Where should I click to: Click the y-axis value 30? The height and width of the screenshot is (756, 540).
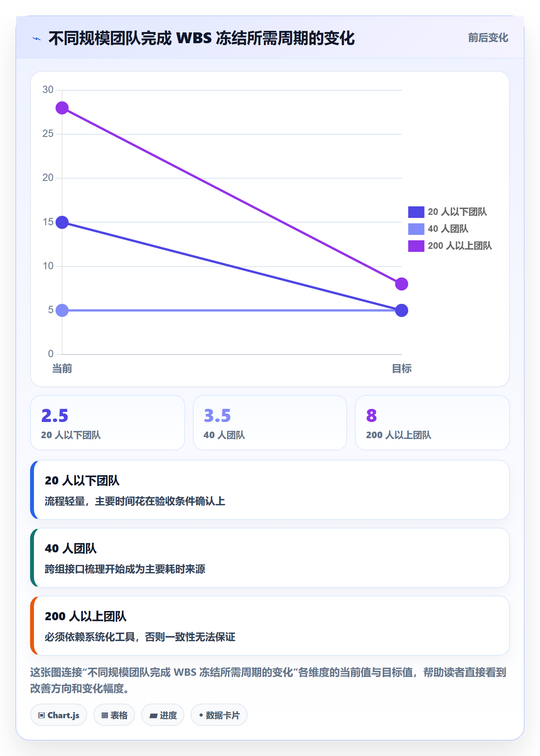[48, 89]
